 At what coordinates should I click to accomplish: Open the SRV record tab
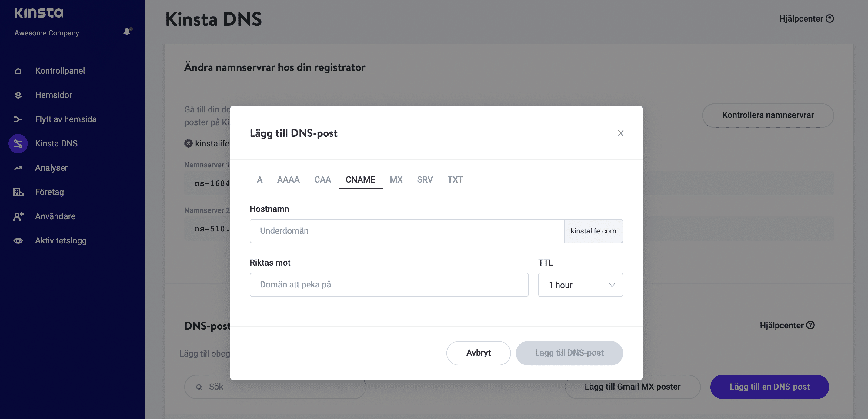pos(425,180)
